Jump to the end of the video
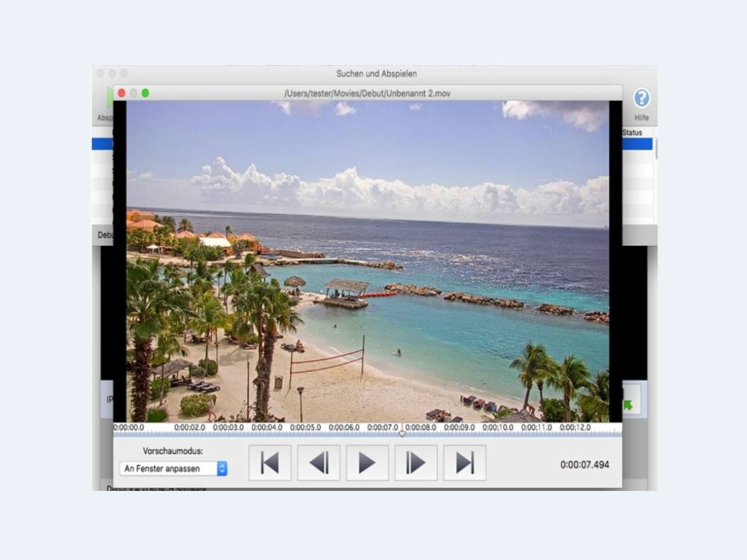747x560 pixels. click(464, 463)
